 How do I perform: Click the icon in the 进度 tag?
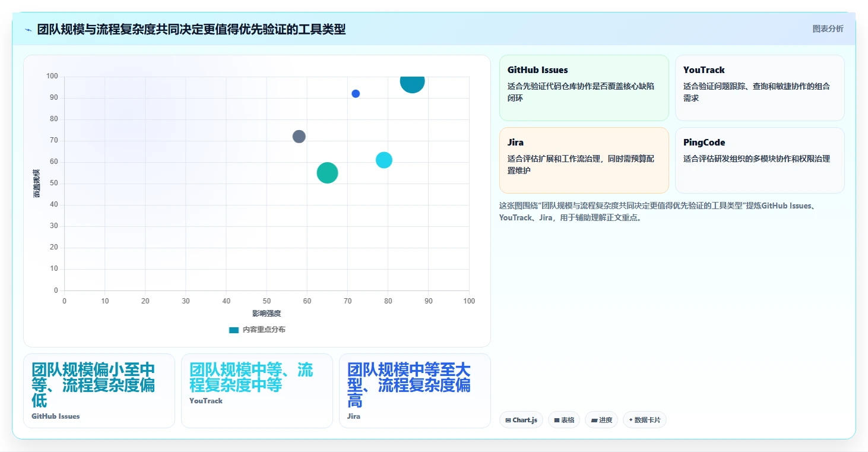click(x=594, y=421)
